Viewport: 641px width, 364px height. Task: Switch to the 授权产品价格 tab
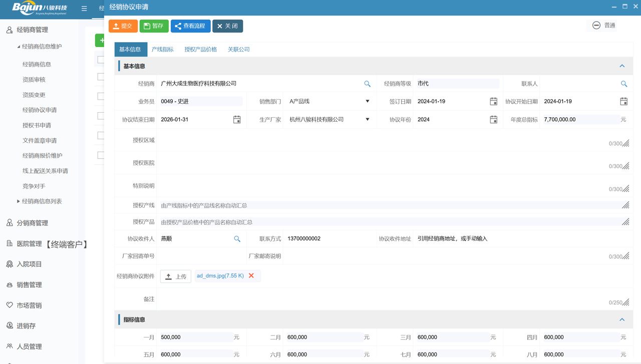[200, 50]
